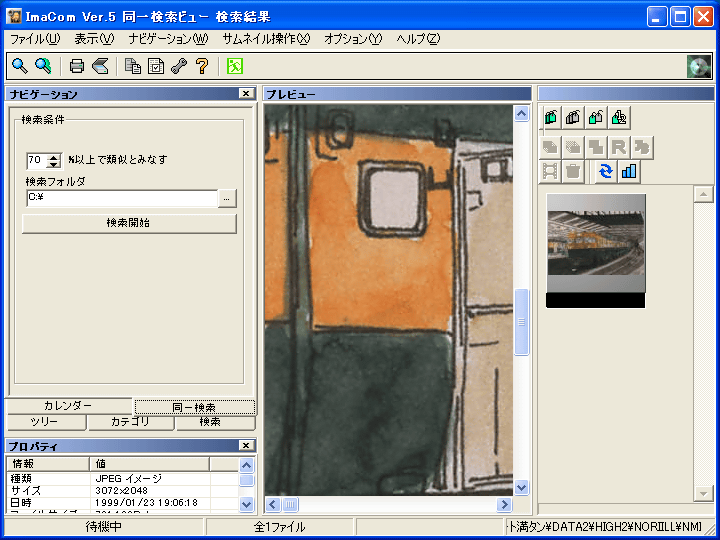This screenshot has width=720, height=540.
Task: Click the magnifier search icon in toolbar
Action: click(20, 66)
